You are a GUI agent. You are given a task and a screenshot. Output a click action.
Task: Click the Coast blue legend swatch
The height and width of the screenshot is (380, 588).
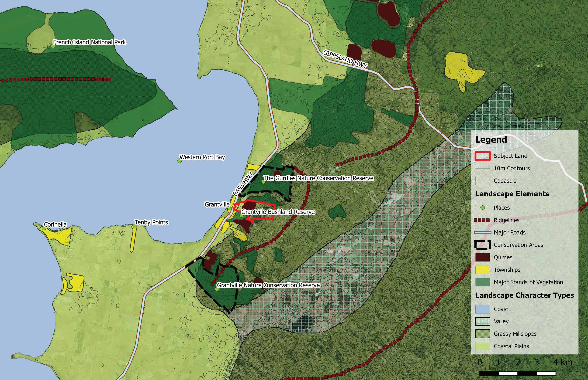pos(482,309)
